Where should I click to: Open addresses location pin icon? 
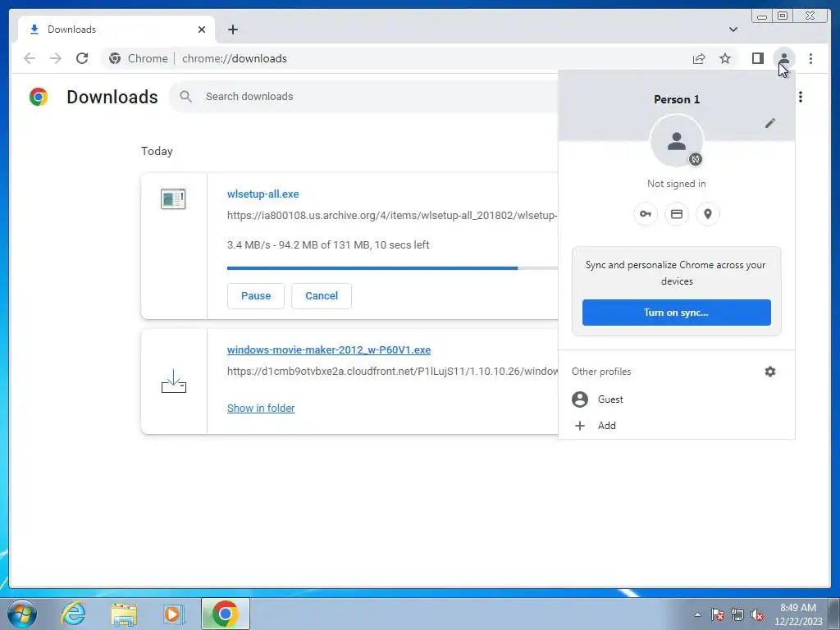pos(708,214)
